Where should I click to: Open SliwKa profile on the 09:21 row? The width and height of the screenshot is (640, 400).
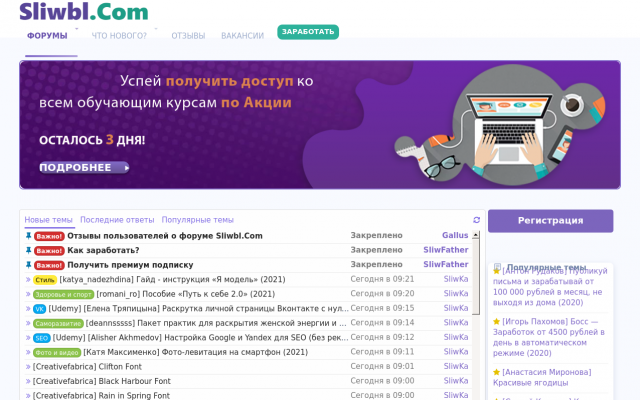click(456, 279)
